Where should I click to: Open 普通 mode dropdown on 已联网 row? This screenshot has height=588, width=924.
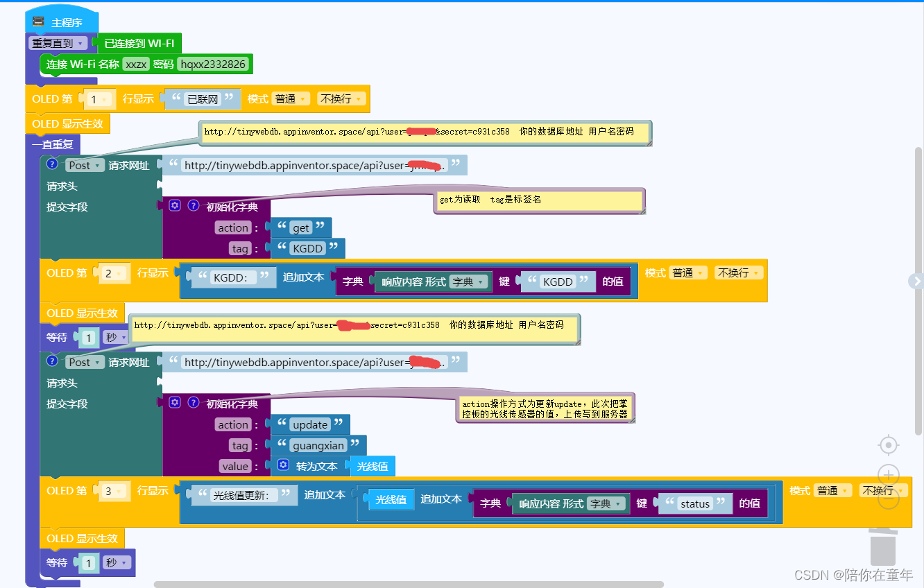click(x=291, y=99)
